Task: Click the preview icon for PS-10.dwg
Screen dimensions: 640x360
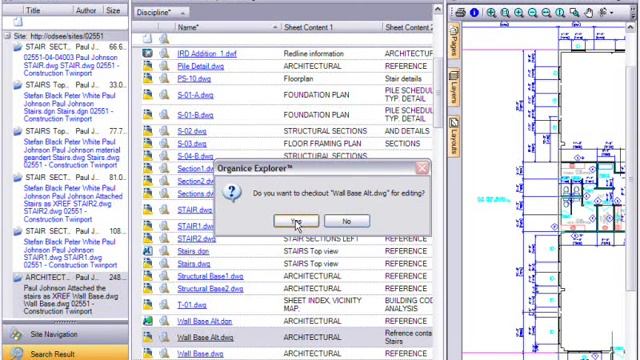Action: [164, 78]
